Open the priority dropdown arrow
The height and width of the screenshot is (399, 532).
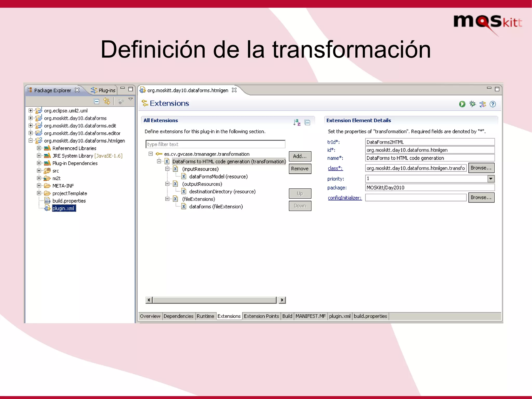click(x=490, y=179)
